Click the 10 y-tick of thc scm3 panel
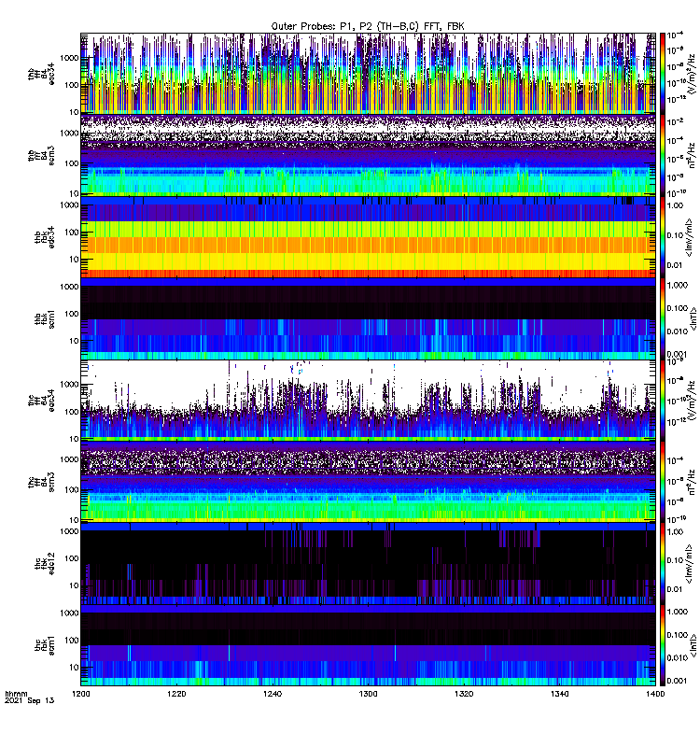 click(74, 520)
